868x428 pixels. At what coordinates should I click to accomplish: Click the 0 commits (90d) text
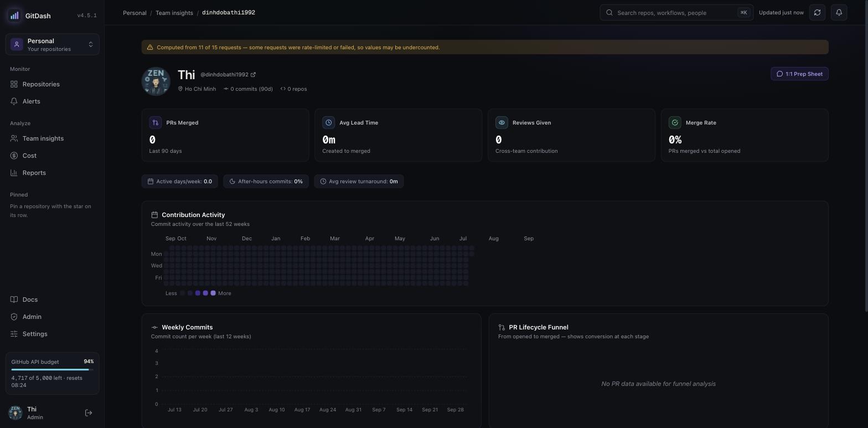(x=252, y=89)
